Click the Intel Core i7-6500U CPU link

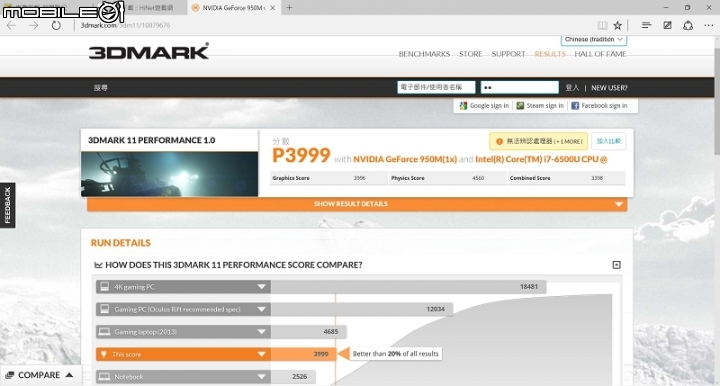click(541, 159)
